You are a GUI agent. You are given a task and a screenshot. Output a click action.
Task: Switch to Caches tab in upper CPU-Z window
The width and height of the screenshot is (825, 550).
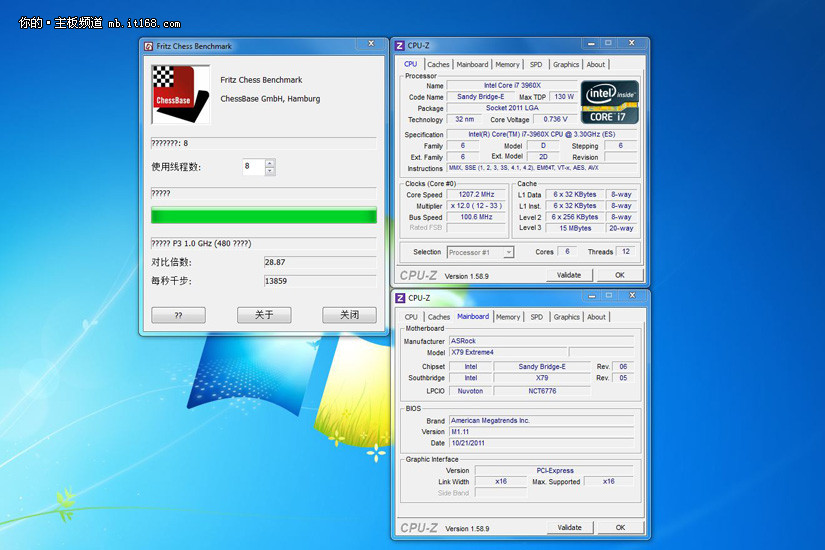pyautogui.click(x=439, y=64)
